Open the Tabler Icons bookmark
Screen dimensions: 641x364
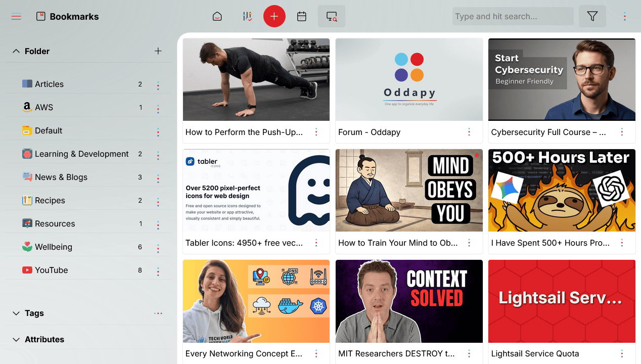[256, 190]
